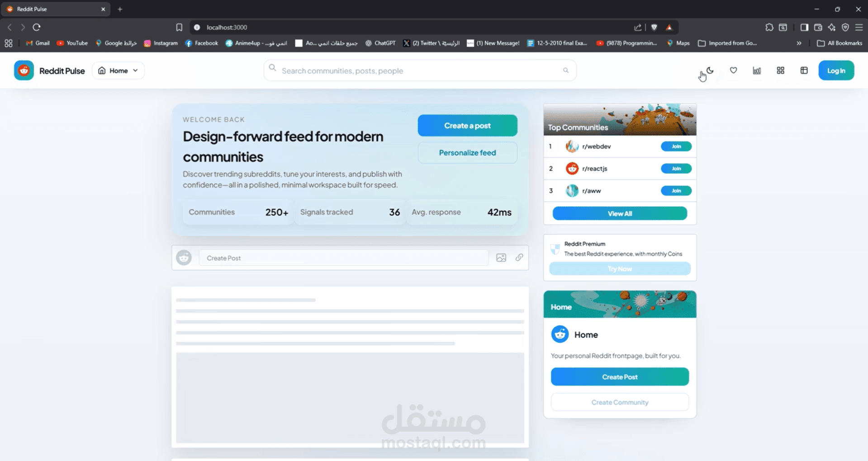The image size is (868, 461).
Task: Open the Home dropdown in header
Action: pos(118,71)
